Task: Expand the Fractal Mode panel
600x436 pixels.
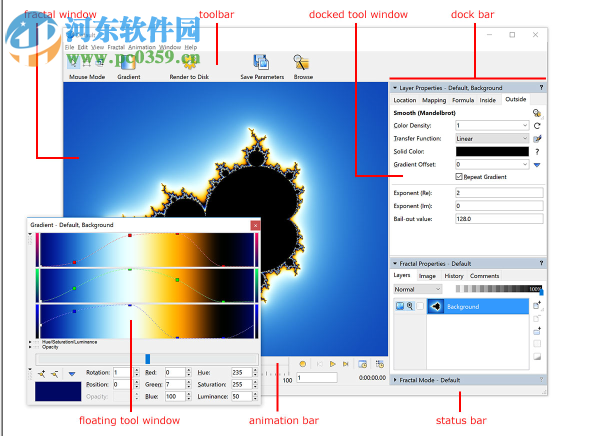Action: click(x=395, y=380)
